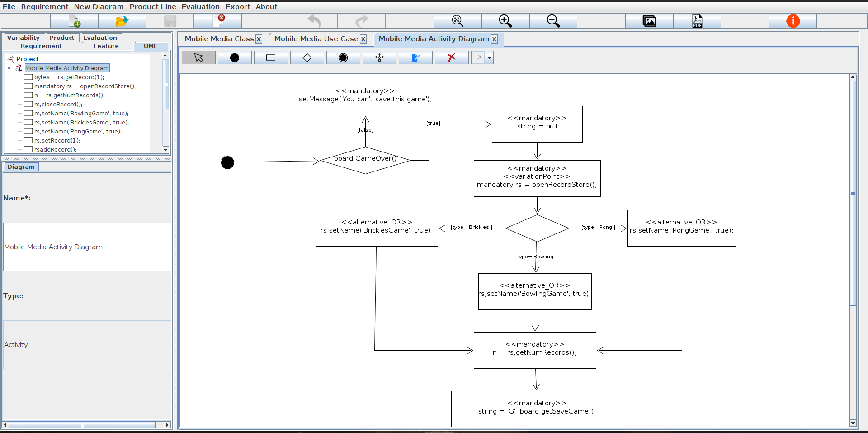Screen dimensions: 868x433
Task: Click the zoom out magnifier icon
Action: pos(553,21)
